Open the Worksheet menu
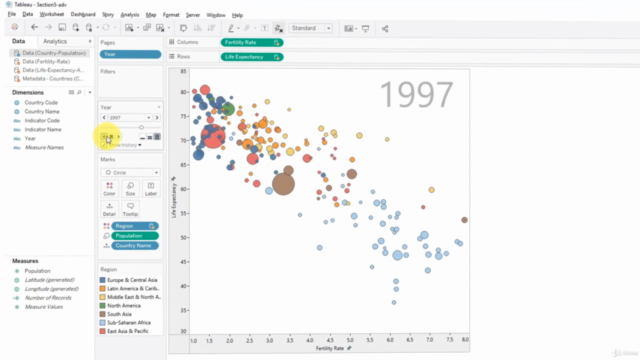The image size is (640, 360). pos(51,14)
